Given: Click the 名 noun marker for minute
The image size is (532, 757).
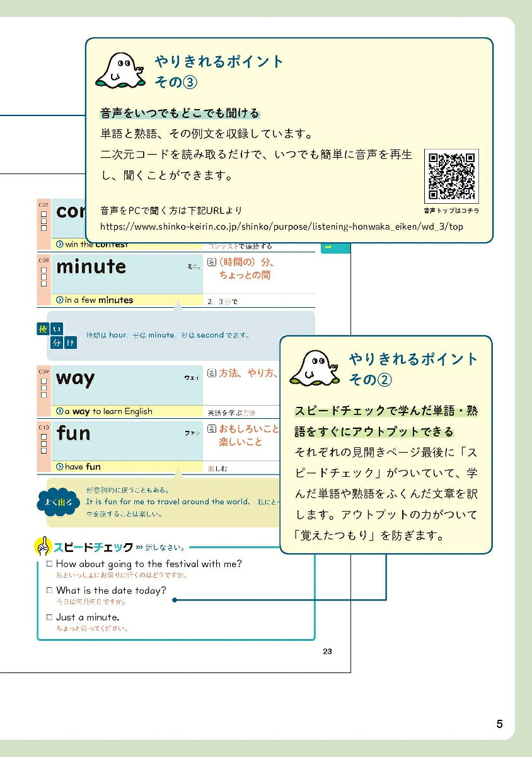Looking at the screenshot, I should pos(212,262).
